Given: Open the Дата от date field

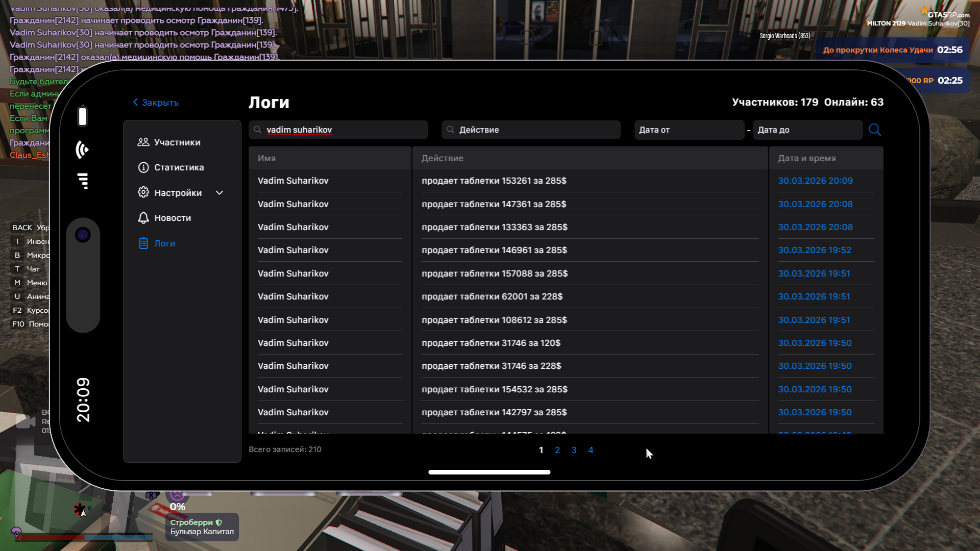Looking at the screenshot, I should click(x=689, y=130).
